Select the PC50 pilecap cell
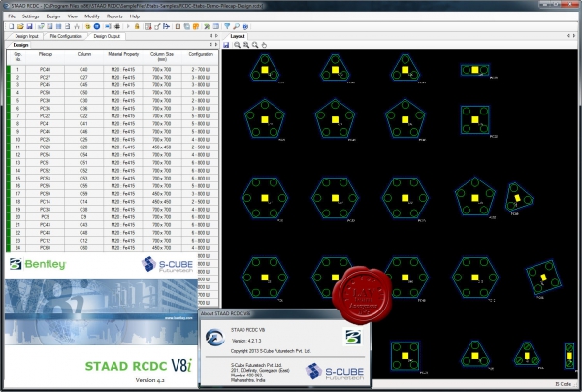This screenshot has height=392, width=582. 45,93
